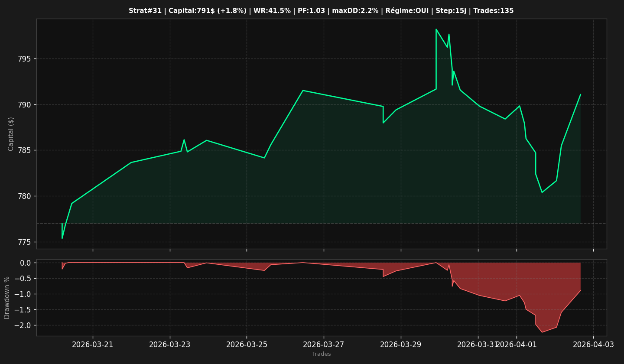Click the 2026-04-03 date label
Image resolution: width=624 pixels, height=364 pixels.
coord(594,344)
